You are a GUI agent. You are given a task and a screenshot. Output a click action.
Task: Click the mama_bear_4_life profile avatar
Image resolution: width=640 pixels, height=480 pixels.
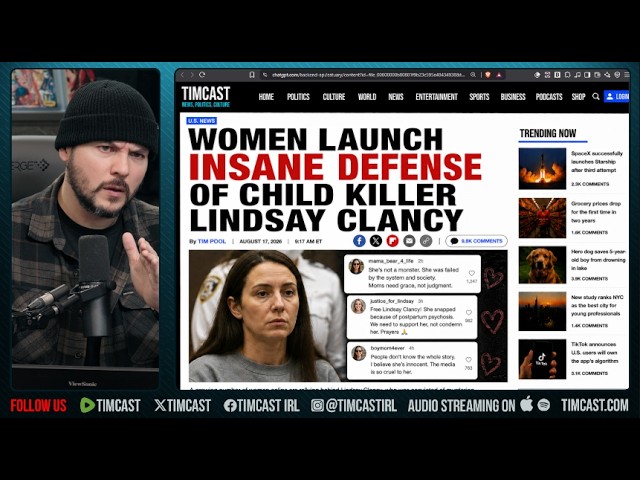(x=356, y=267)
